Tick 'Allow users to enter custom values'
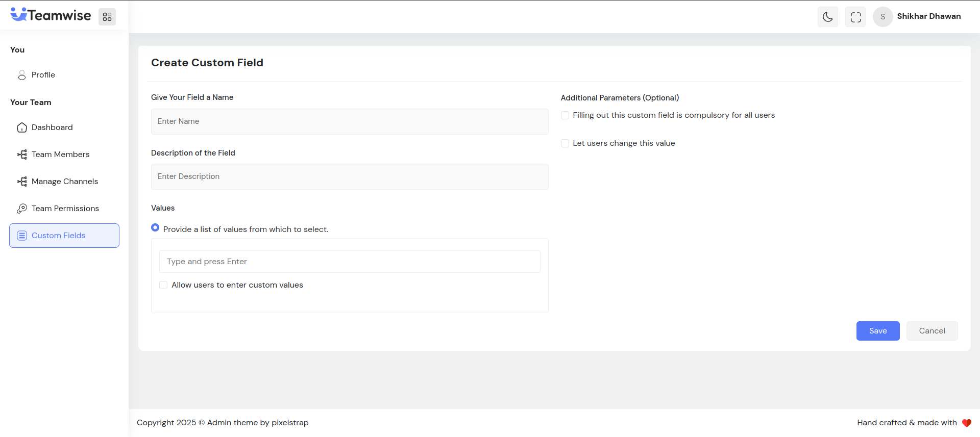The height and width of the screenshot is (437, 980). point(163,285)
